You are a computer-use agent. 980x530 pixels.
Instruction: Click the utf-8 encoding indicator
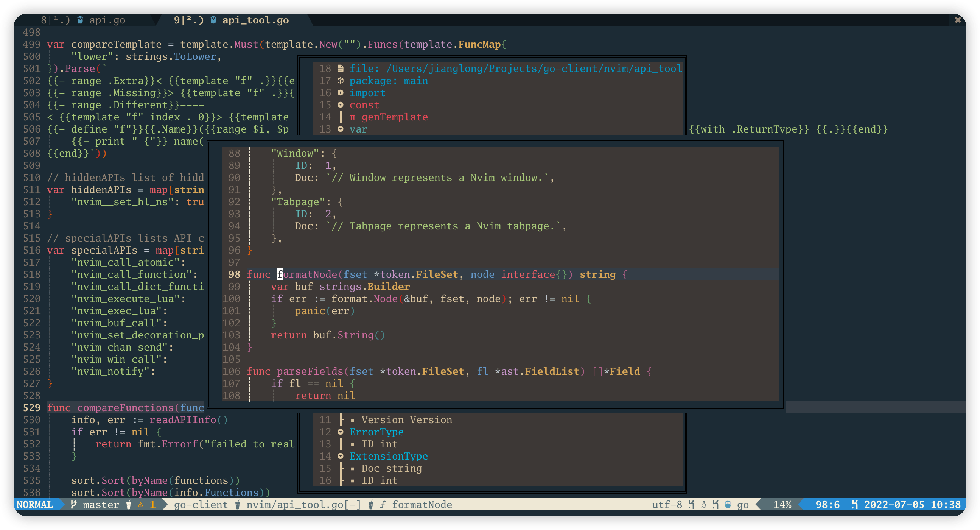pos(667,505)
